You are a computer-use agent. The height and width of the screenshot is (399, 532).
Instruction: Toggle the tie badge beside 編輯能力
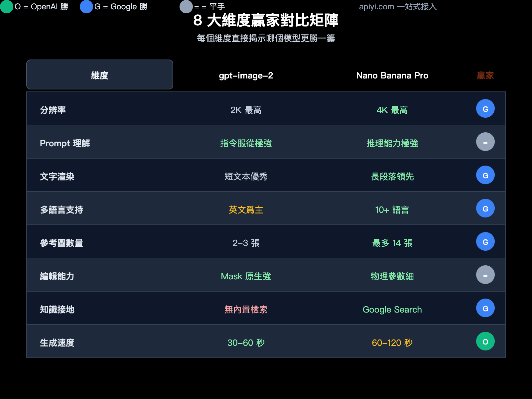pos(485,275)
